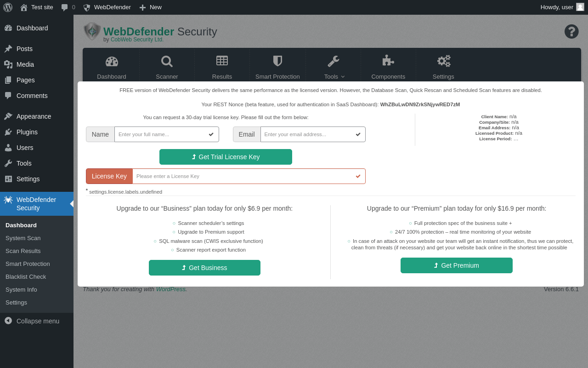
Task: Open the Dashboard gauge tab in plugin toolbar
Action: [x=112, y=68]
